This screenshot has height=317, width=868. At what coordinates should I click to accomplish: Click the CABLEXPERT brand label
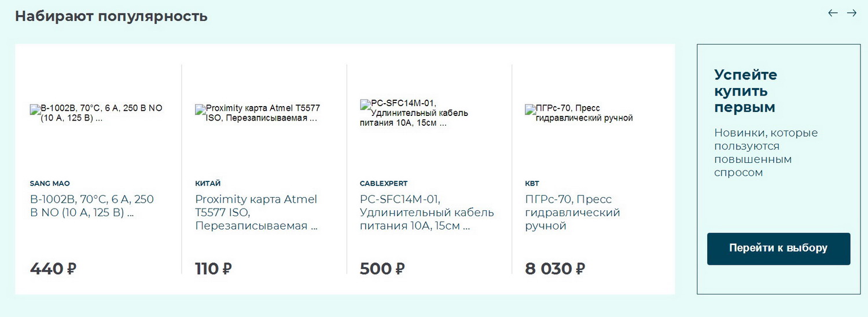[x=384, y=184]
